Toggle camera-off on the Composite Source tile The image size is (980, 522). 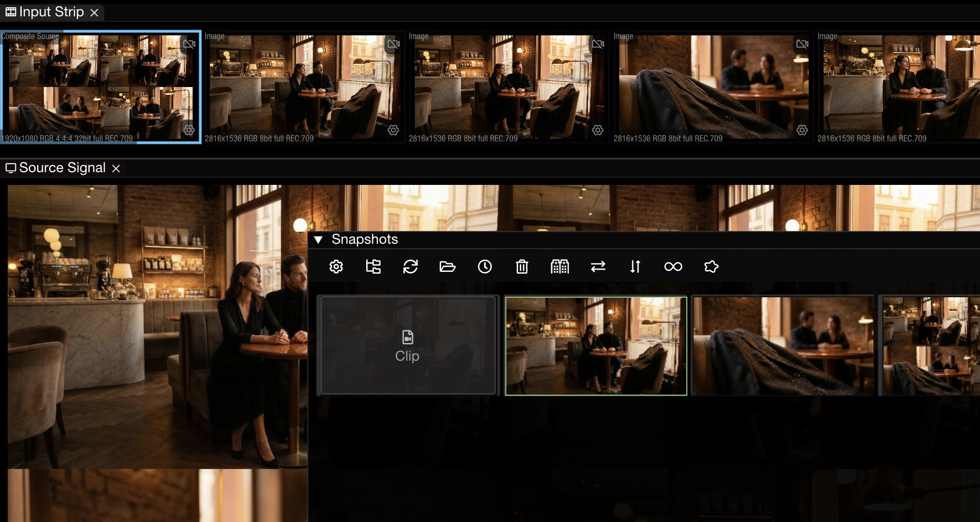pyautogui.click(x=189, y=44)
